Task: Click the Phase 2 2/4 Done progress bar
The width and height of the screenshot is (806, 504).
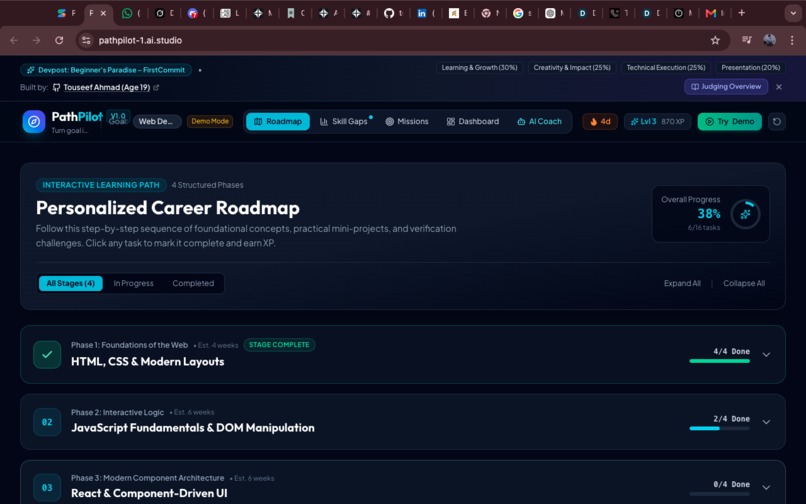Action: click(720, 428)
